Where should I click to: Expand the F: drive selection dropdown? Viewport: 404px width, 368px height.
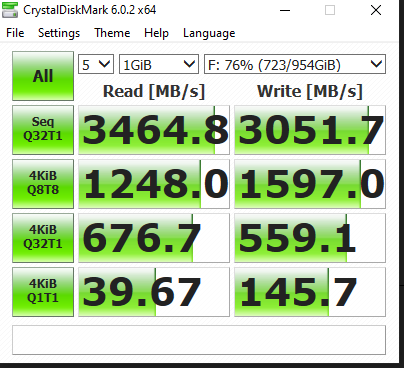click(295, 64)
